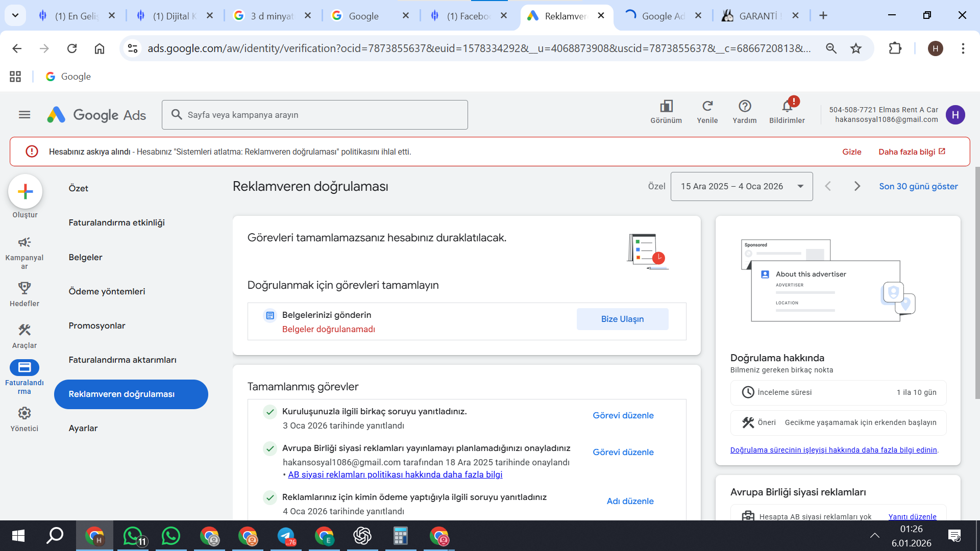Open the Calculator app on taskbar
980x551 pixels.
(401, 536)
